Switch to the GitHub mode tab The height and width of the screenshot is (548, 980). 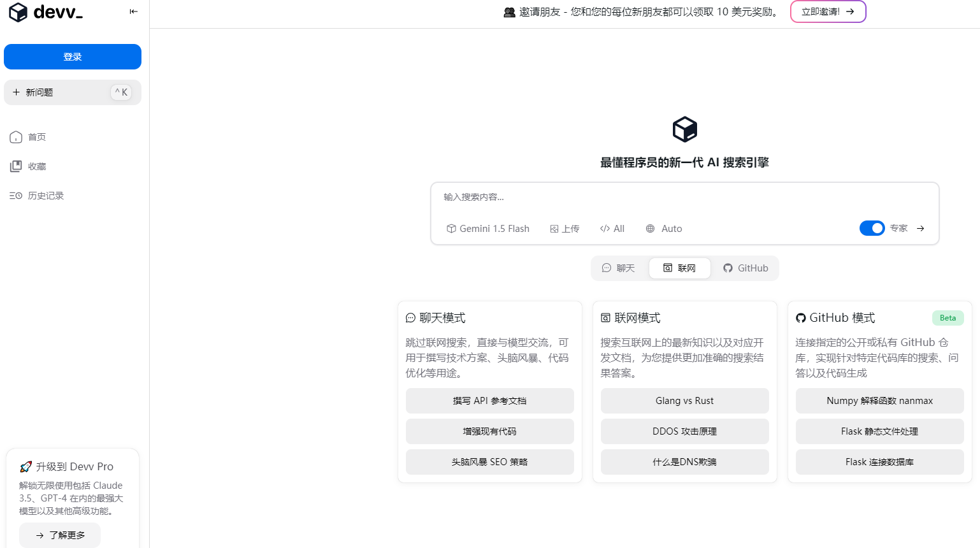pos(746,268)
